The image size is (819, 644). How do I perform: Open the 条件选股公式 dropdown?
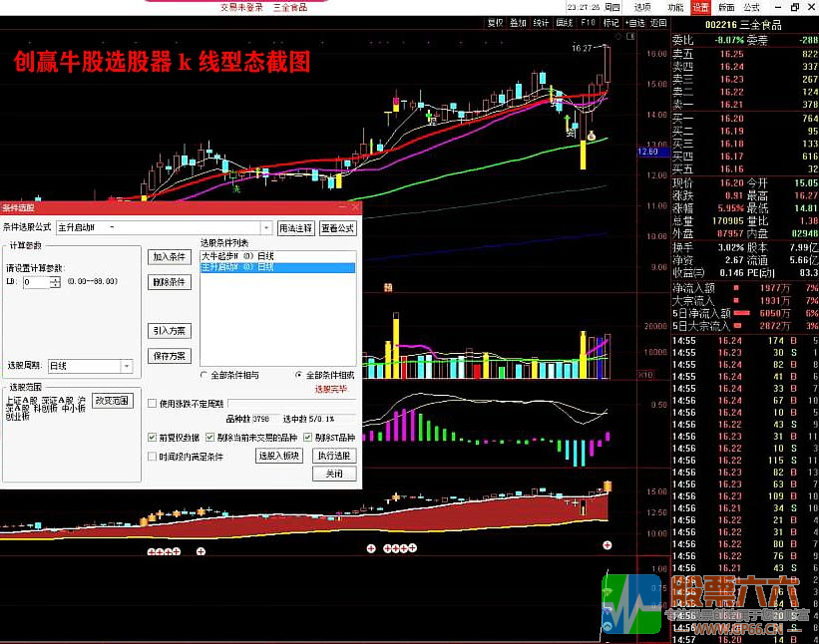click(x=264, y=227)
